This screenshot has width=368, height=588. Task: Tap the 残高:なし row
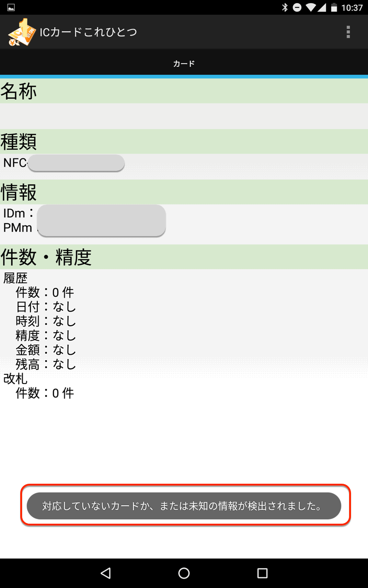pyautogui.click(x=46, y=364)
